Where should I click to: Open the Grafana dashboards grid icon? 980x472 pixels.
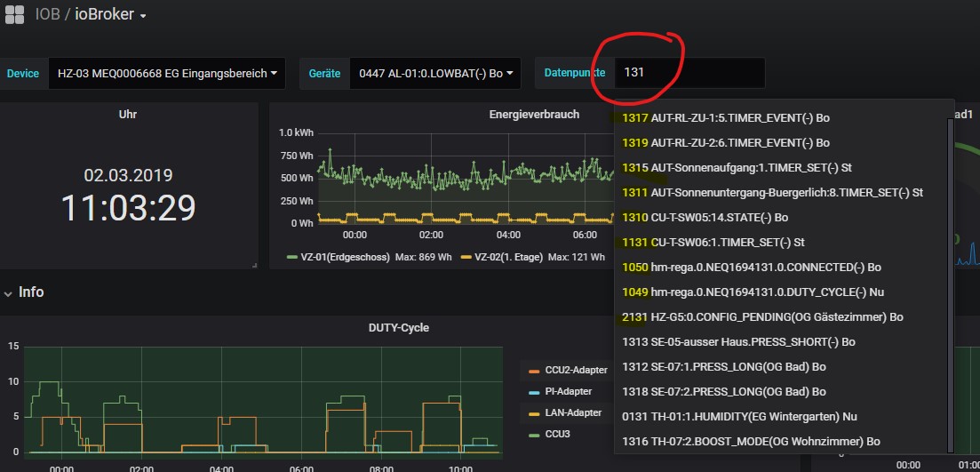coord(13,14)
